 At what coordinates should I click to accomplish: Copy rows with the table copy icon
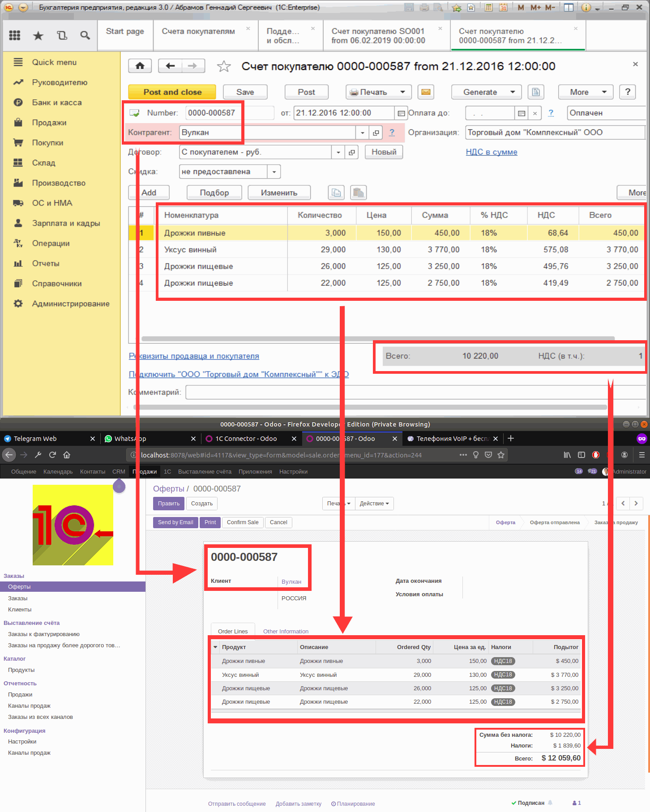click(x=336, y=192)
